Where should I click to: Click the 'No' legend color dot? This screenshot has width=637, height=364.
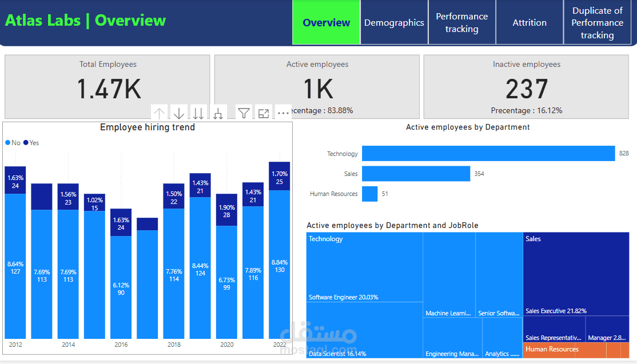7,142
